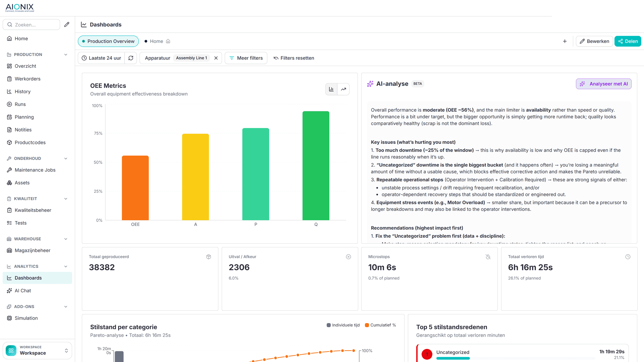Click the Zoeken search field
The width and height of the screenshot is (644, 362).
click(32, 24)
